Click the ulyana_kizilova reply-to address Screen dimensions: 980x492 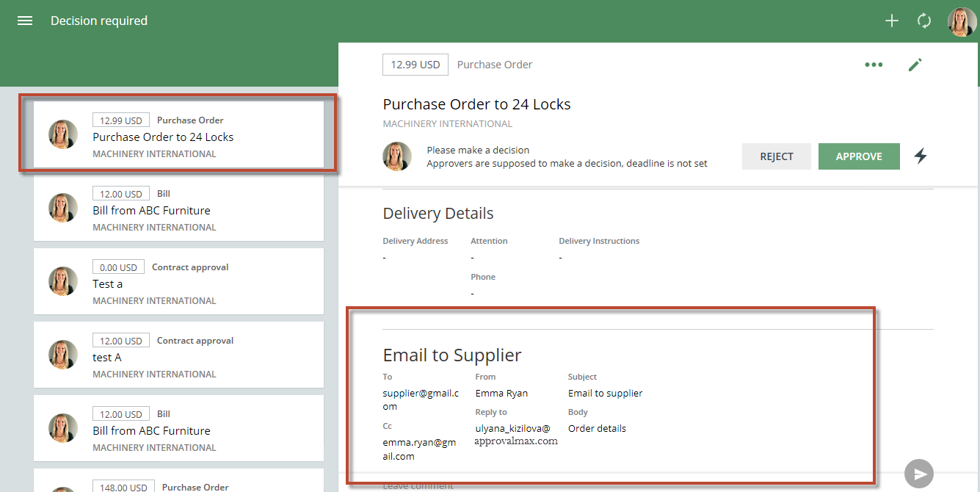pos(517,435)
